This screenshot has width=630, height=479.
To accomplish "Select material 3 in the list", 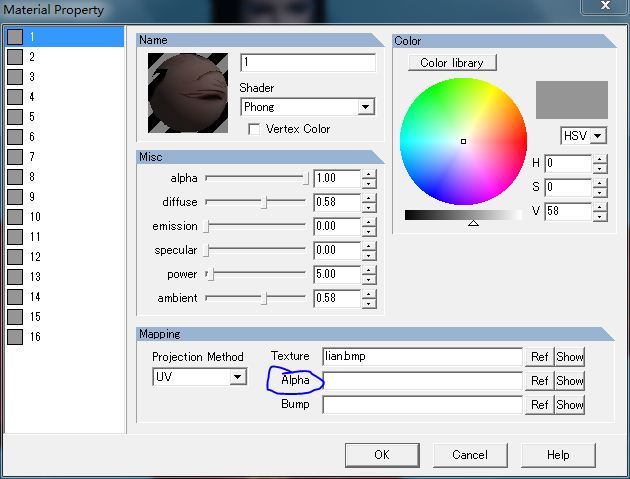I will tap(65, 77).
